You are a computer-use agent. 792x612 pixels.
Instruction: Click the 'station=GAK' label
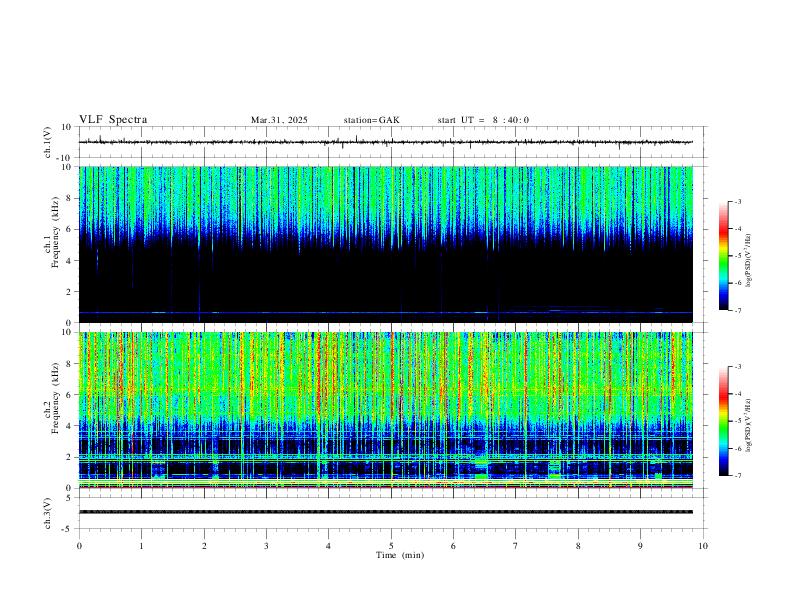click(x=371, y=120)
